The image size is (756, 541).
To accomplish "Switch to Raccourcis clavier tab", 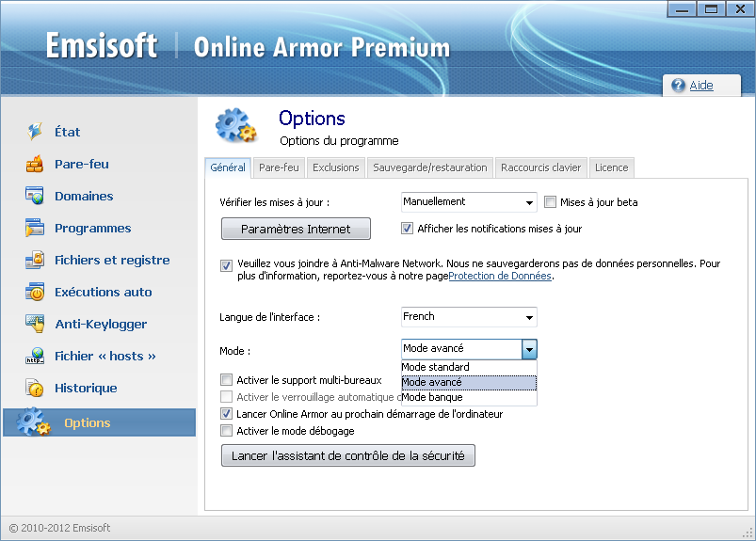I will (540, 167).
